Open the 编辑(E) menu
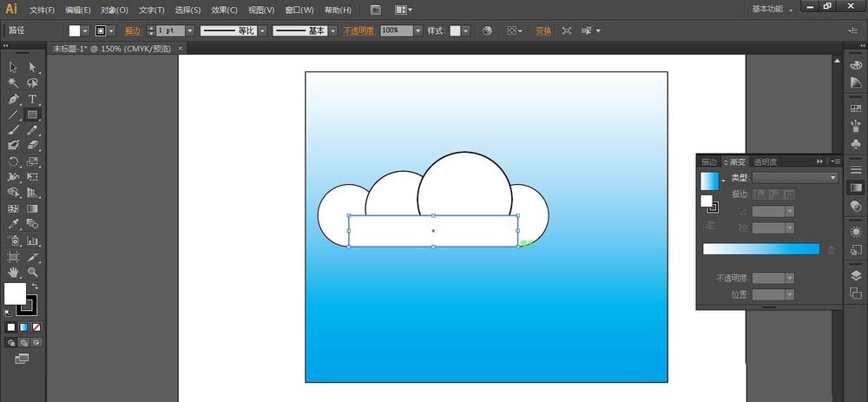 tap(78, 10)
